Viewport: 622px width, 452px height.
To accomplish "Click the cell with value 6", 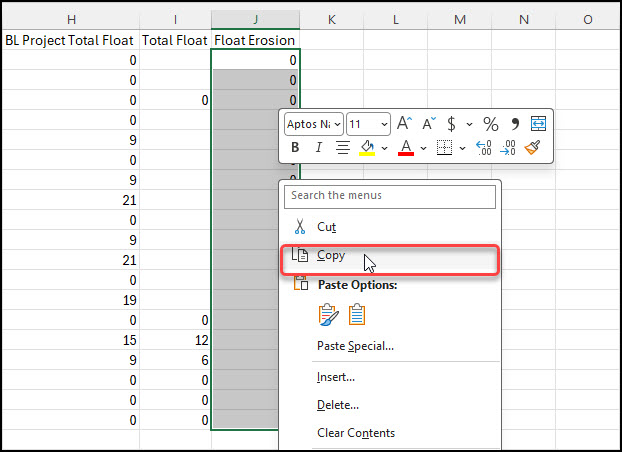I will pyautogui.click(x=175, y=360).
